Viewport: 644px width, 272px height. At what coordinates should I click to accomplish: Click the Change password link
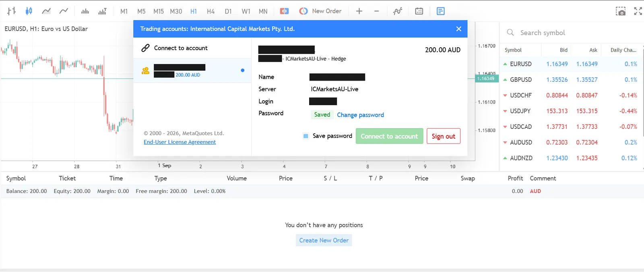tap(360, 115)
